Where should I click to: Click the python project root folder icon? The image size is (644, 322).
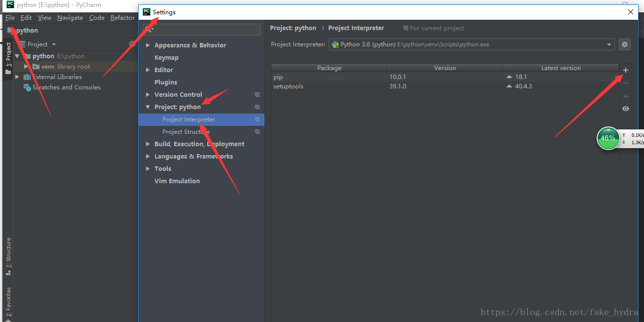28,56
